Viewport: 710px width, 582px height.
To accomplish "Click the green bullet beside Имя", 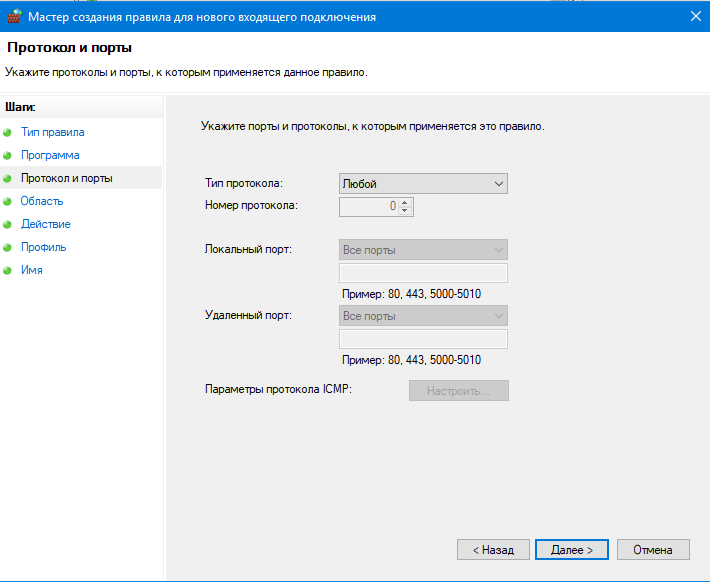I will click(8, 271).
